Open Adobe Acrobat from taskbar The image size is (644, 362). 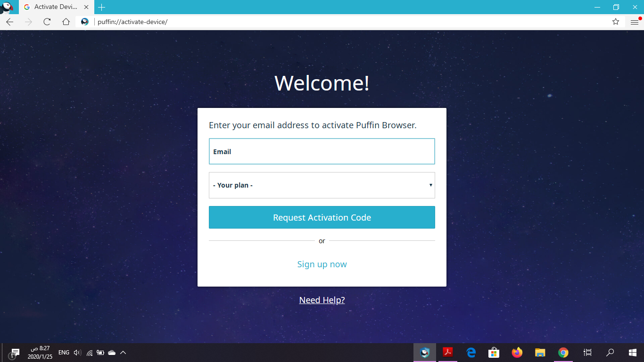click(448, 353)
